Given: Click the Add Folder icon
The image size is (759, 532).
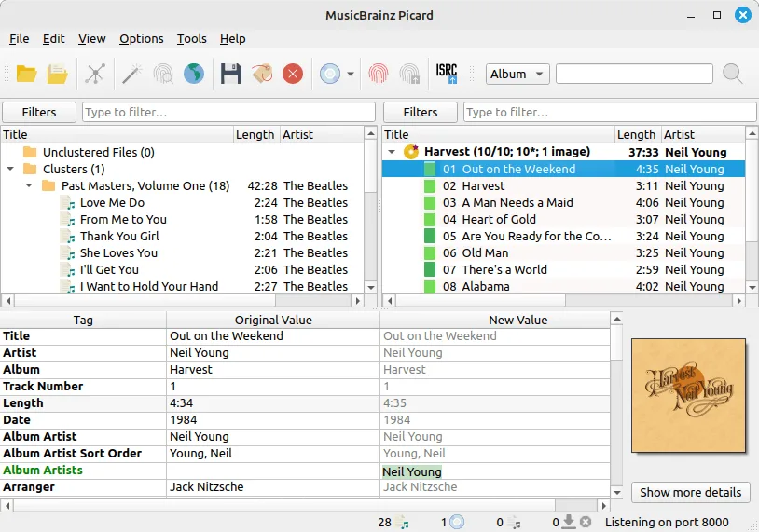Looking at the screenshot, I should pyautogui.click(x=26, y=74).
